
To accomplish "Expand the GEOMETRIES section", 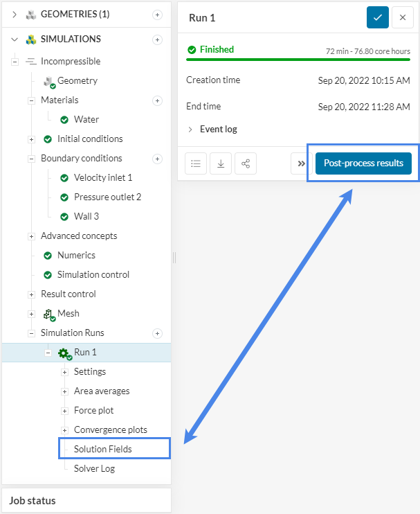I will tap(15, 15).
